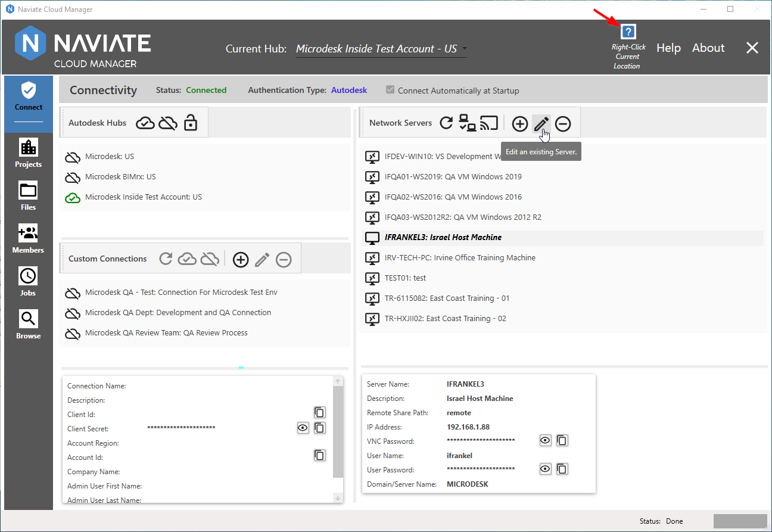Click the Network Servers computer check icon
The width and height of the screenshot is (772, 532).
point(467,123)
